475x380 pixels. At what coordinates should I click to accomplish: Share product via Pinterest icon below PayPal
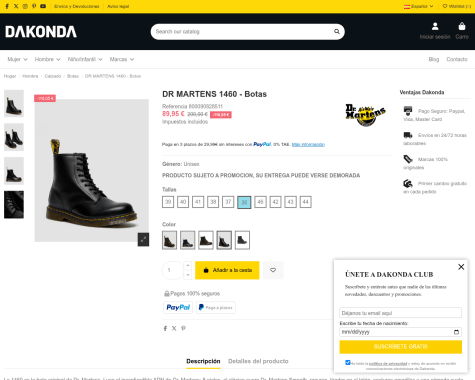[183, 328]
